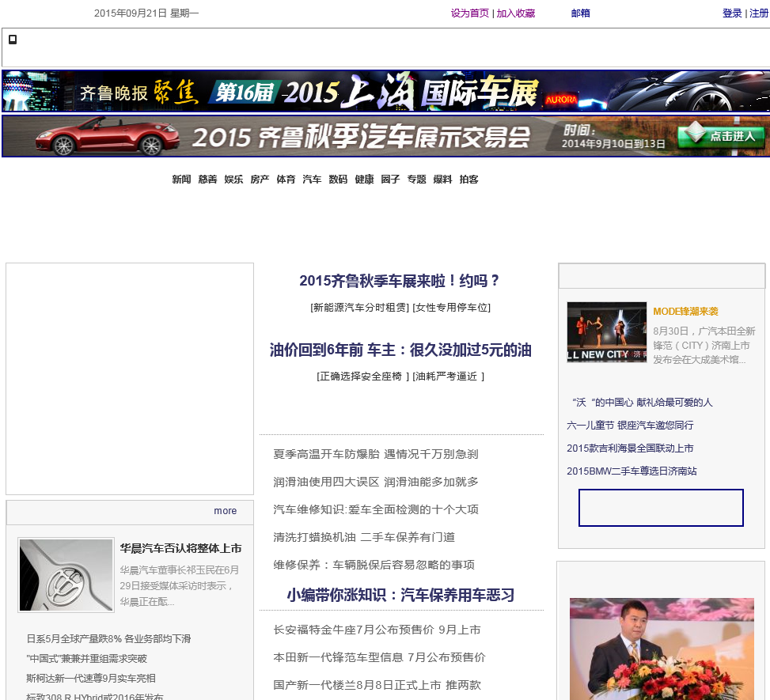Click the [女性专用停车位] link

[451, 308]
